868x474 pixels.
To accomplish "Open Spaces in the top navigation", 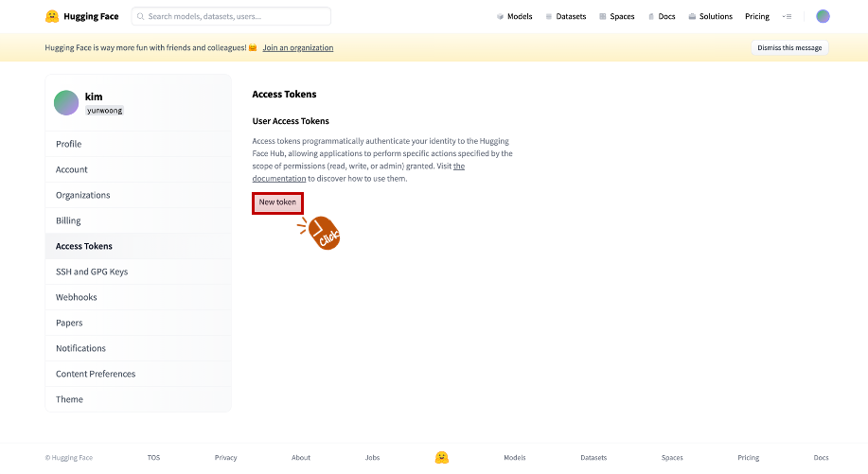I will (x=616, y=17).
